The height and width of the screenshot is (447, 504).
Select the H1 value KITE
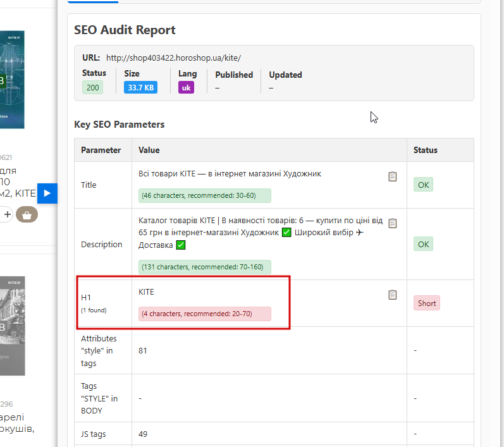pos(146,292)
